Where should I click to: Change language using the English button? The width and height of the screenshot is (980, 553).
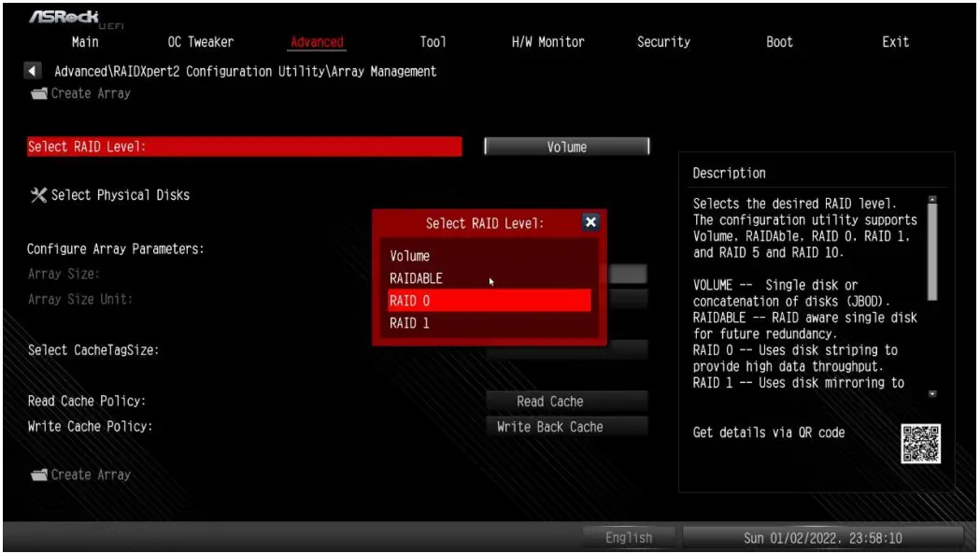point(629,537)
